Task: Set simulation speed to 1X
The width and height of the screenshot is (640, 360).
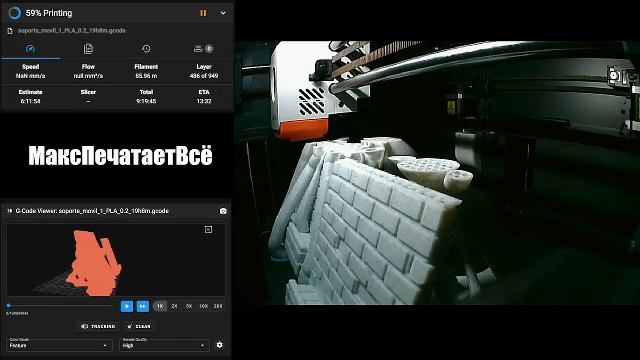Action: [160, 306]
